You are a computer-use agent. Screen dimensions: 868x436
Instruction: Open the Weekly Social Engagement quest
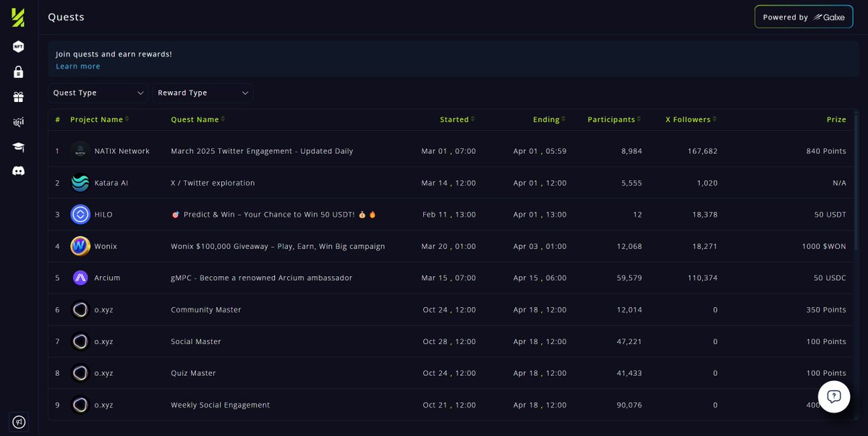[221, 405]
